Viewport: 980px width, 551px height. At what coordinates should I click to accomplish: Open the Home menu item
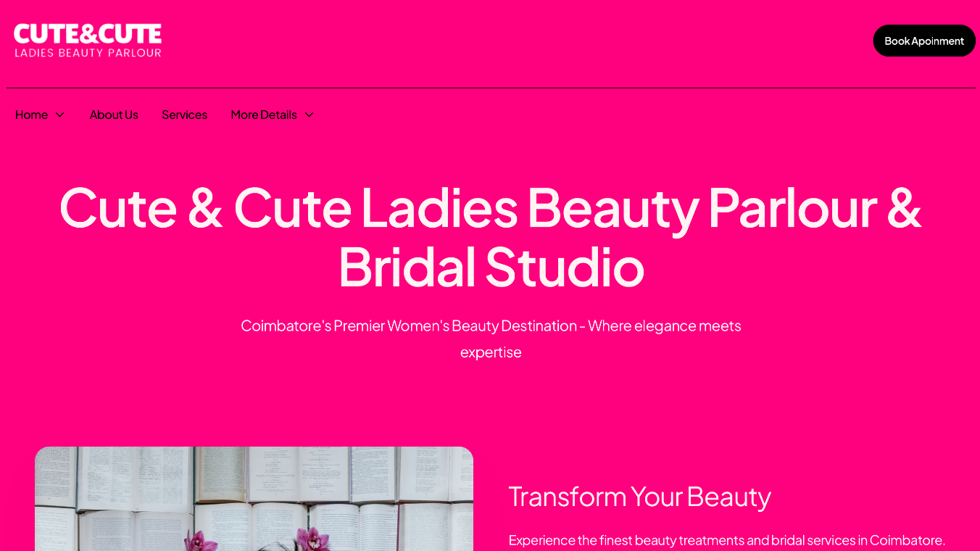click(x=31, y=115)
